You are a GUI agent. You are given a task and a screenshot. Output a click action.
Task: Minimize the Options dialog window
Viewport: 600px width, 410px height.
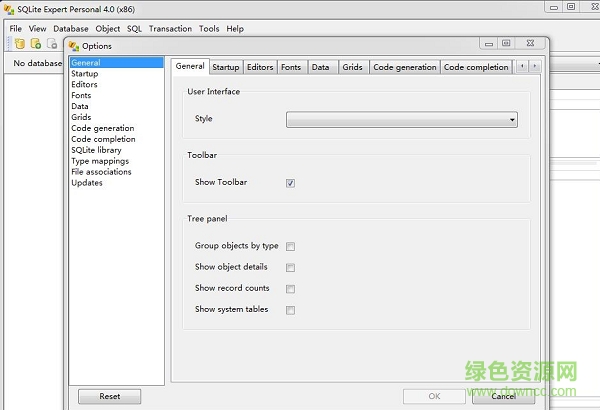(489, 43)
